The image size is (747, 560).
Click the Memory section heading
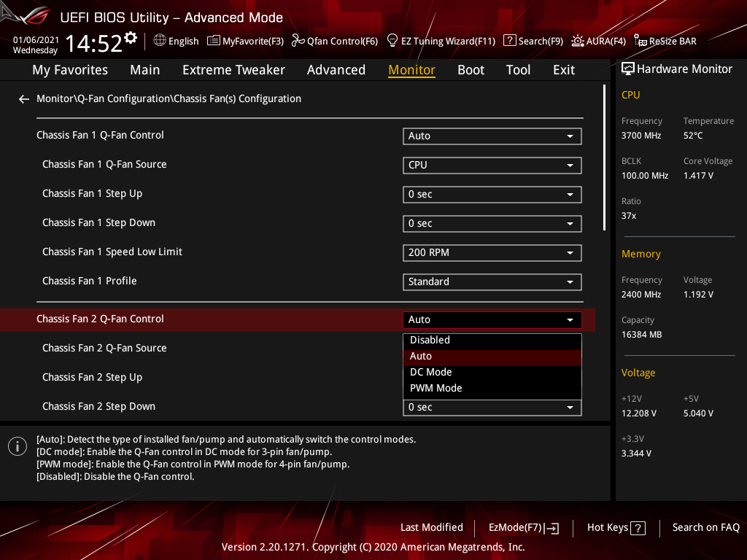pyautogui.click(x=640, y=254)
